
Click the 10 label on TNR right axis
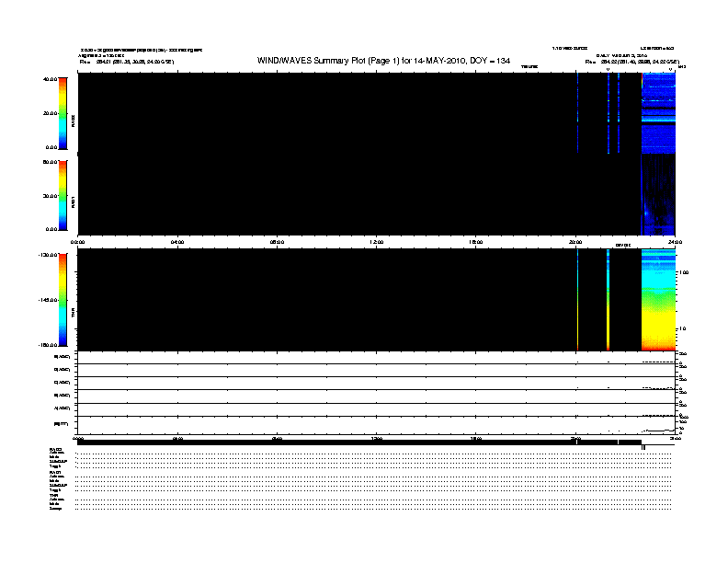[682, 329]
